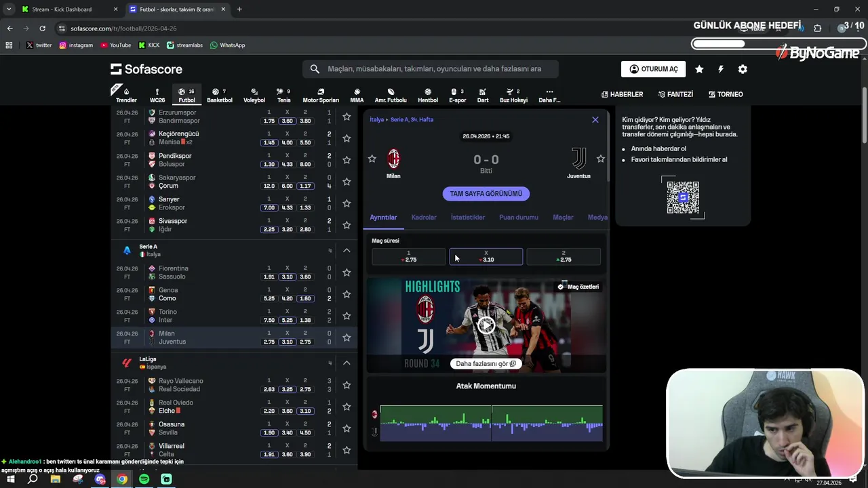Star the Fiorentina vs Sassuolo match
The image size is (868, 488).
click(x=347, y=272)
